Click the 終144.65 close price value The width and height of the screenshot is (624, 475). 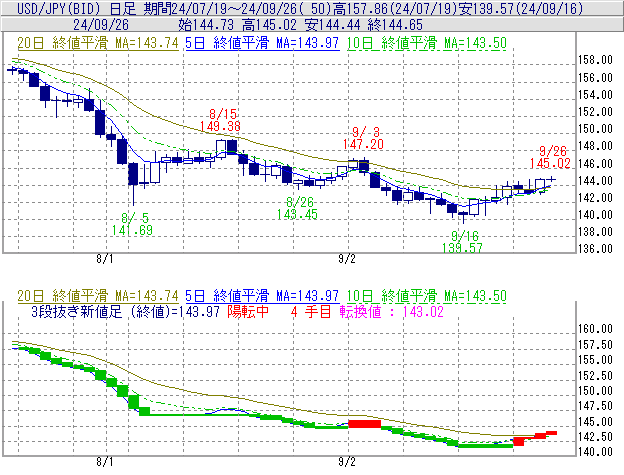click(395, 25)
